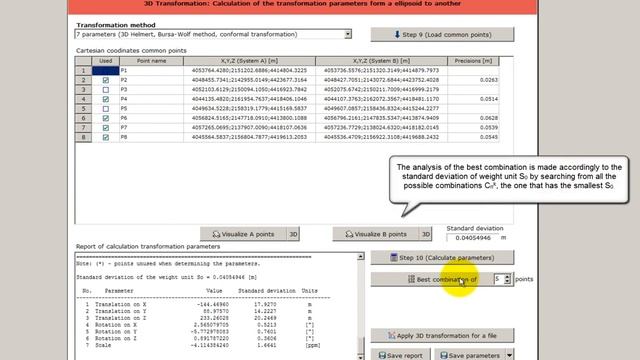The width and height of the screenshot is (640, 360).
Task: Click System A coordinates of P1
Action: [249, 71]
